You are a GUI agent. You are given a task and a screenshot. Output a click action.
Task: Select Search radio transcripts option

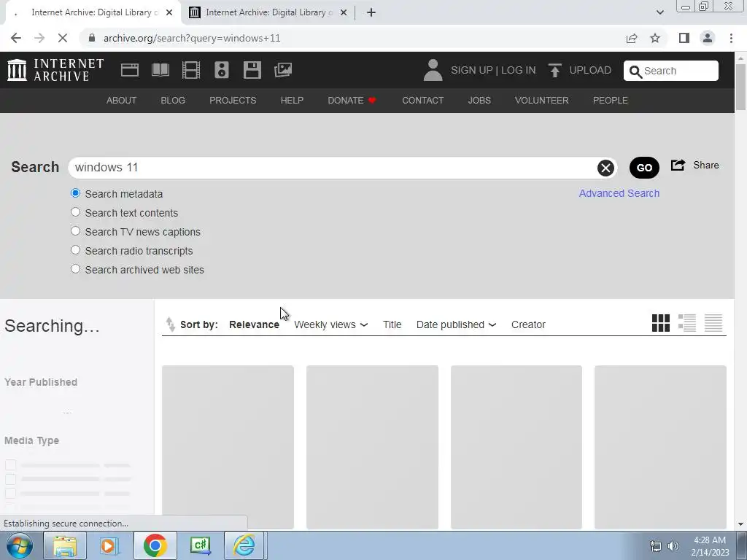click(x=75, y=250)
